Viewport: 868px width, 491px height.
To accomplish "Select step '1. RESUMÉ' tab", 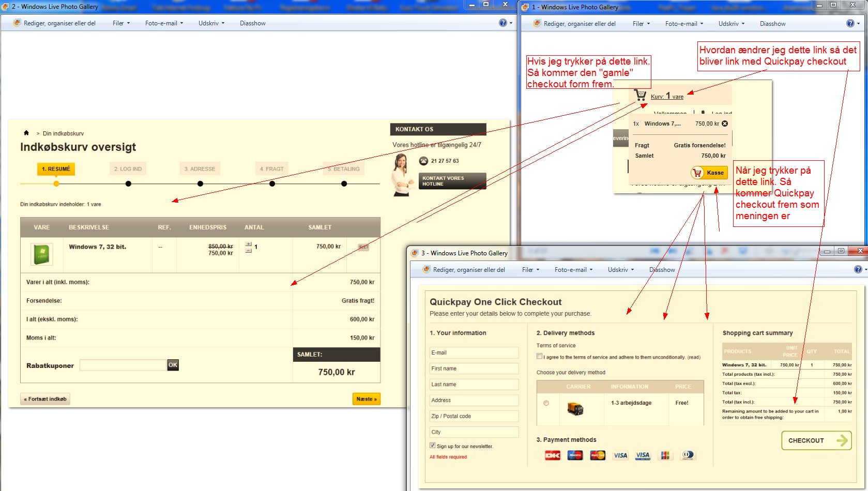I will point(56,169).
